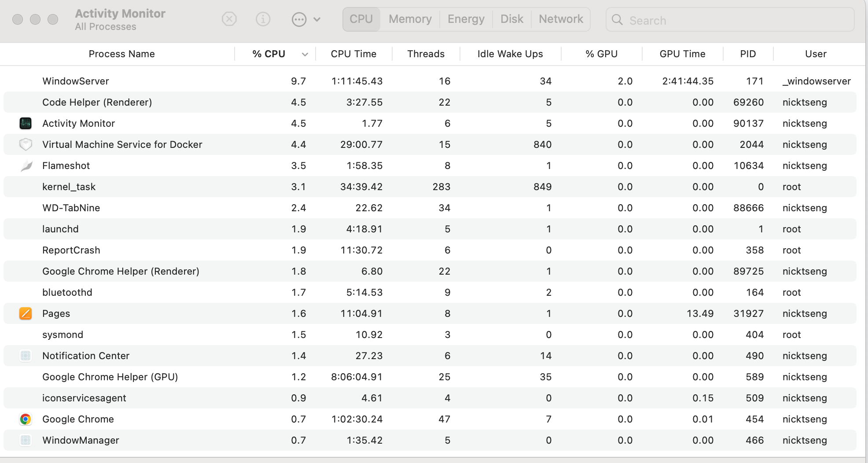Click the Notification Center row icon

(x=26, y=356)
